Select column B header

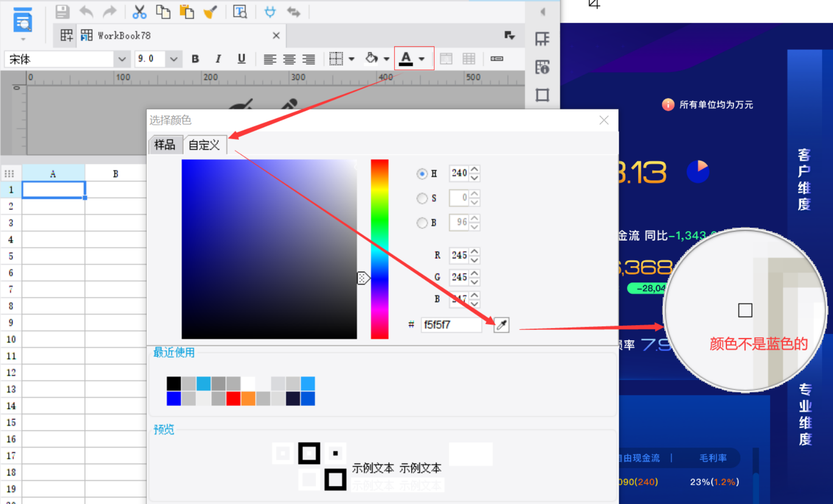pos(115,174)
